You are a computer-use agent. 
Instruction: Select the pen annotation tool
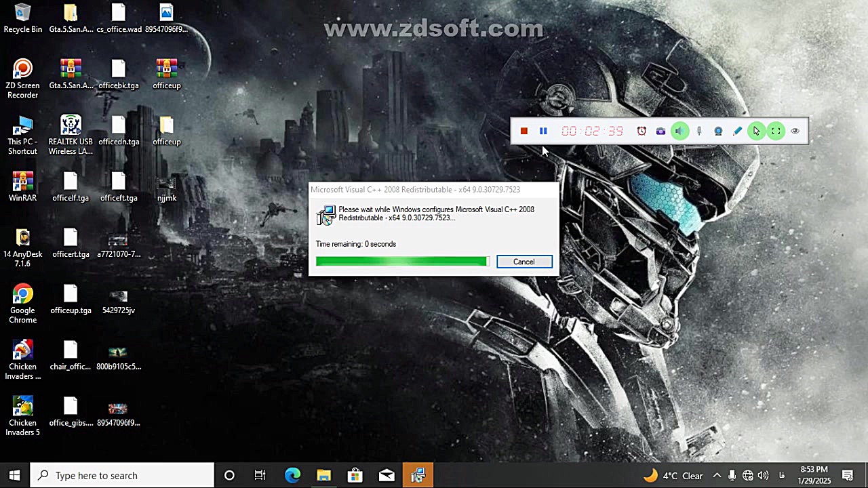coord(738,131)
